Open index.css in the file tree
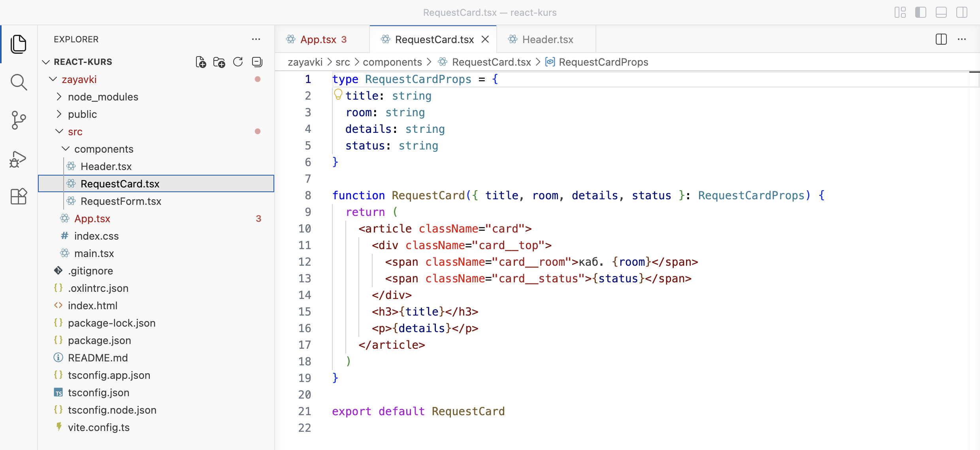 (x=156, y=236)
